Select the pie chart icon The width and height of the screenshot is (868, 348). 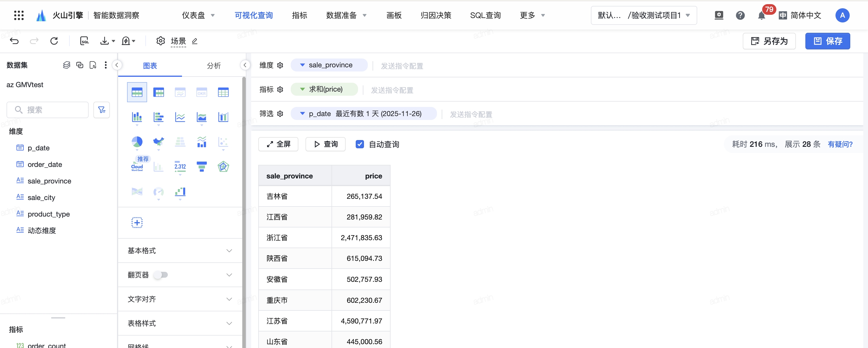point(137,142)
